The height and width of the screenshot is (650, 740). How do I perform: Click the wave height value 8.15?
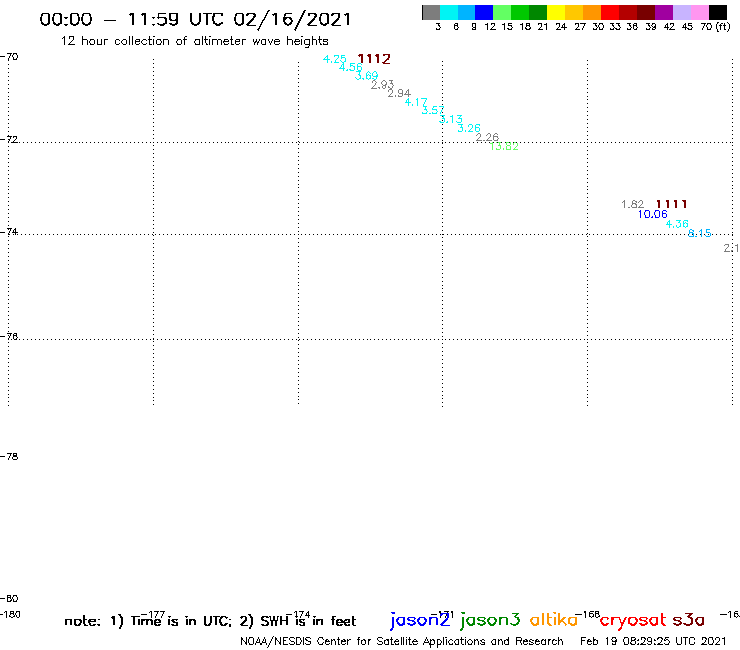tap(699, 233)
